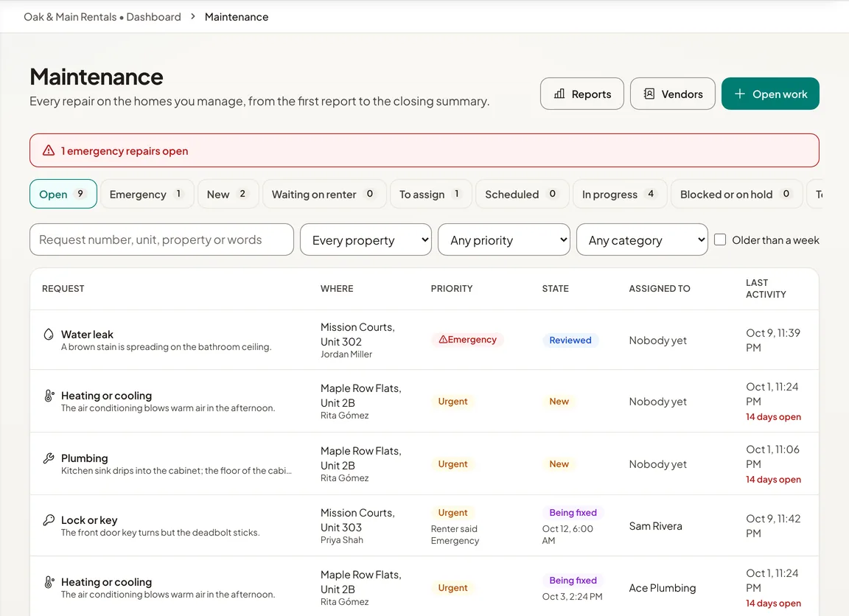Click assignee Sam Rivera
Image resolution: width=849 pixels, height=616 pixels.
coord(656,525)
